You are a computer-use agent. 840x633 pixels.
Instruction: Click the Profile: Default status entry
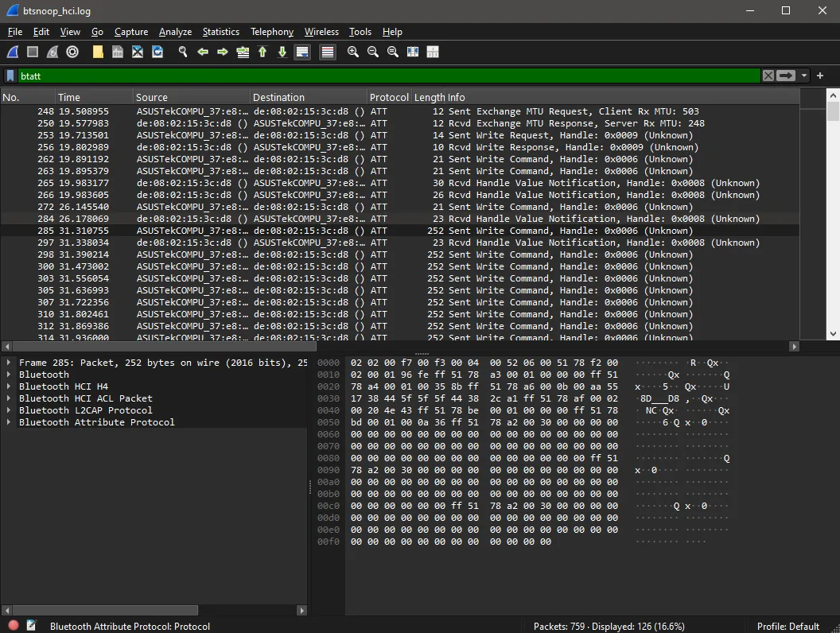787,626
